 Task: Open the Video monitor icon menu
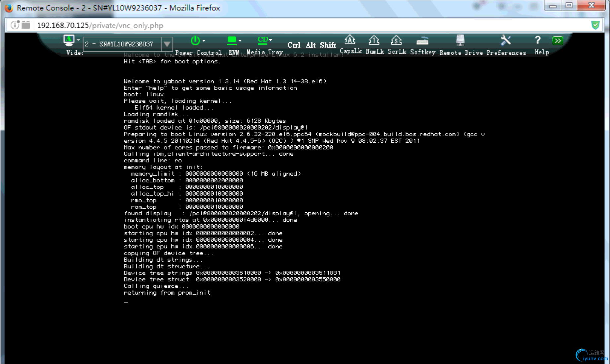69,40
